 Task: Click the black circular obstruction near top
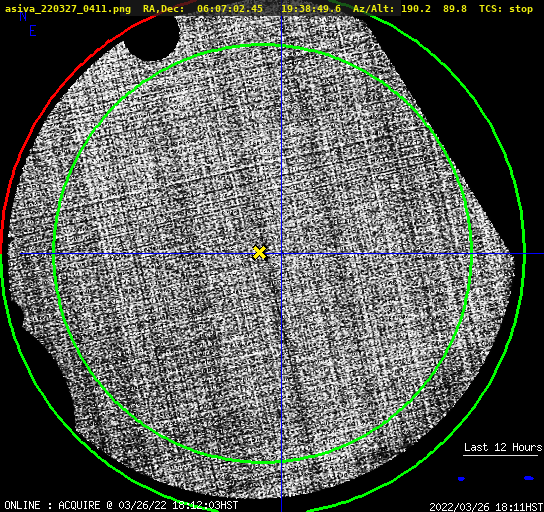pos(152,36)
